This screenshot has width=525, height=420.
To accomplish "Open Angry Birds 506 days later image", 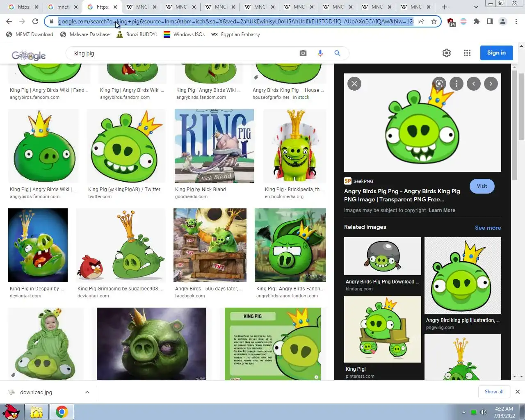I will tap(210, 245).
